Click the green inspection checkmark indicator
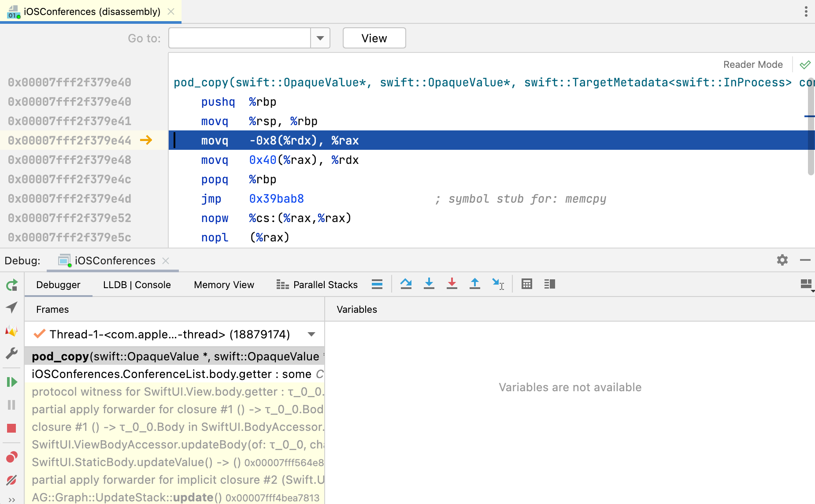 (805, 65)
